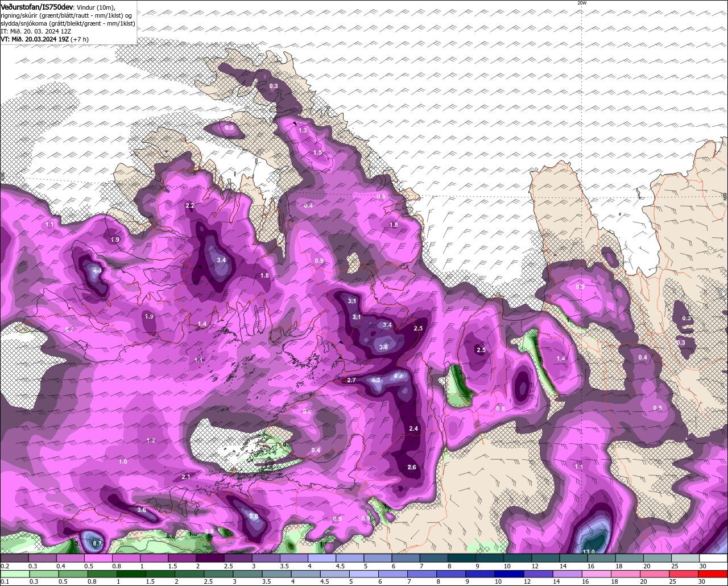Click the 13.0 precipitation value on map
The height and width of the screenshot is (586, 728).
[x=589, y=551]
